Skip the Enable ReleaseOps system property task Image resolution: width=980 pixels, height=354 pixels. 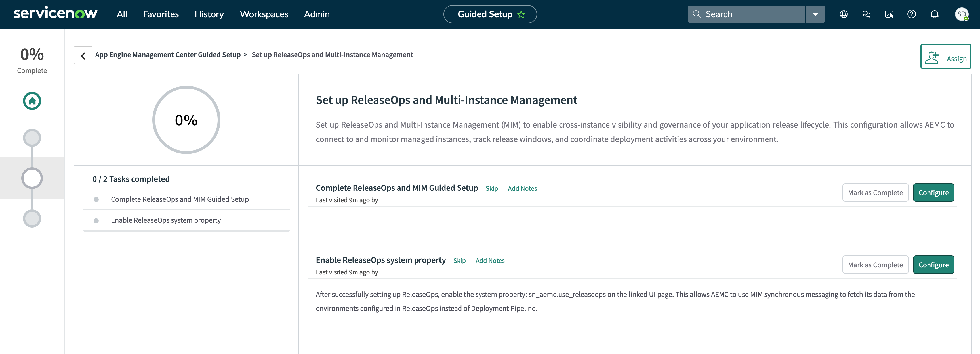click(x=459, y=260)
